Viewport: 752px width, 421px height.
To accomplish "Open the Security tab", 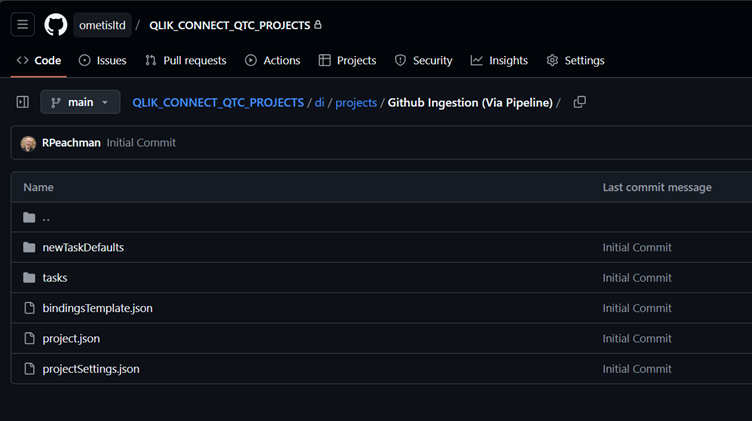I will [423, 60].
